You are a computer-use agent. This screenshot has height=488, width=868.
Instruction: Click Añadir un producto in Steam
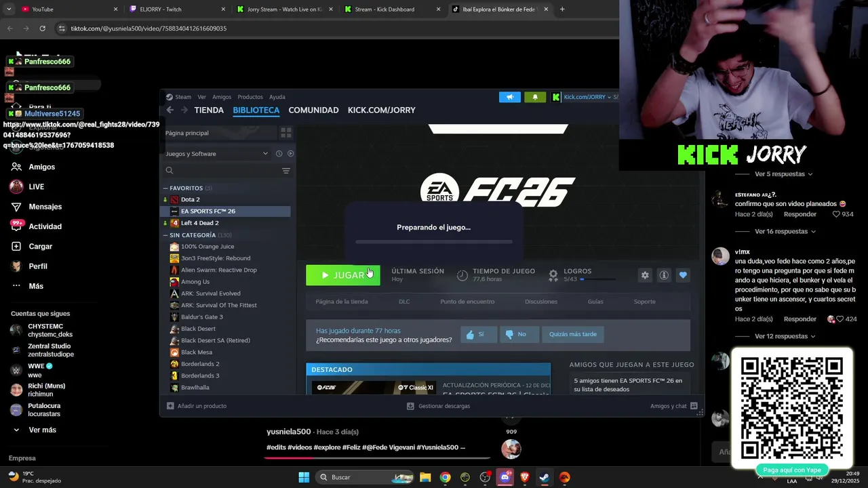(x=197, y=406)
